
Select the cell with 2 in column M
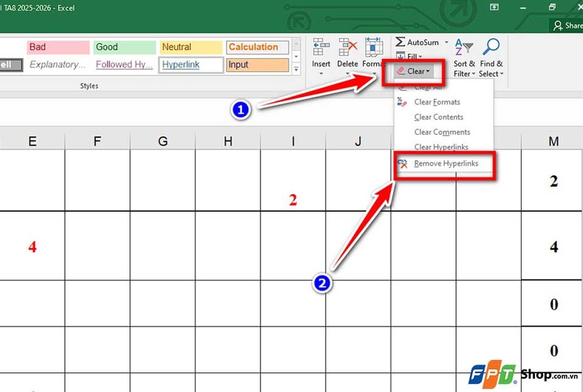(x=553, y=181)
